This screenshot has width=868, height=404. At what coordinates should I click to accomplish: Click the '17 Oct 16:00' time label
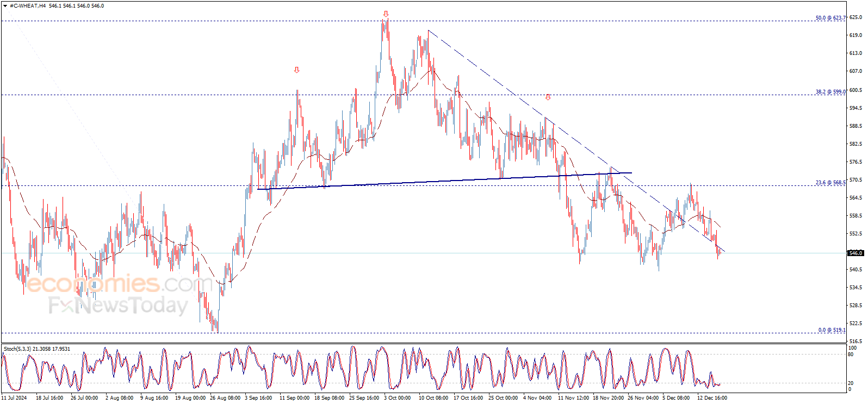(x=468, y=398)
